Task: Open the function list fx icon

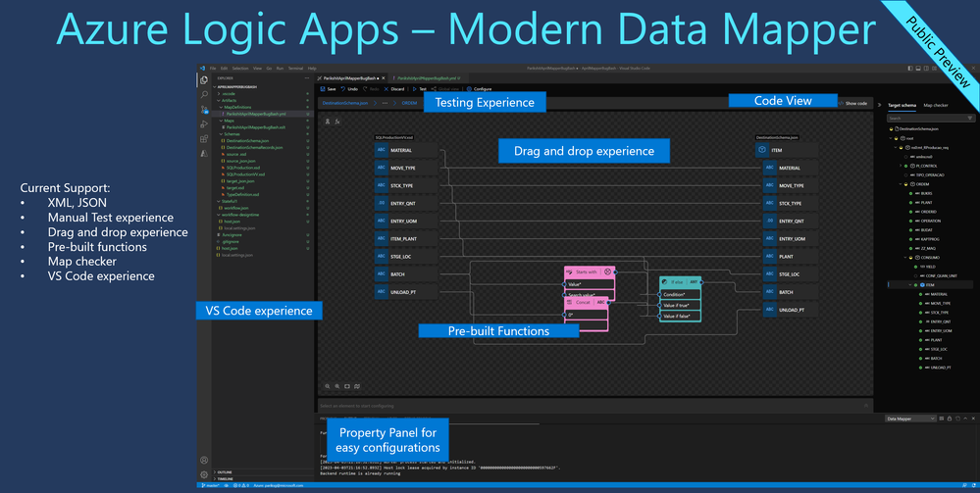Action: (336, 122)
